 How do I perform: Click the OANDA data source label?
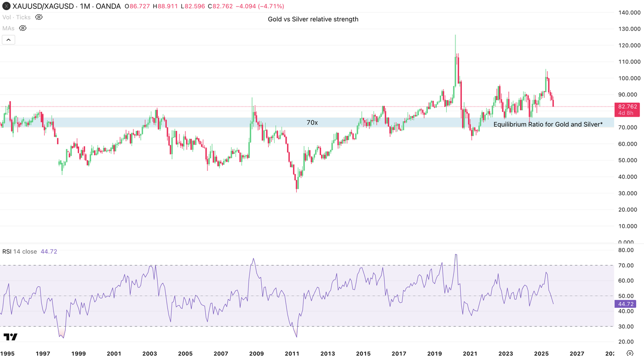point(109,6)
